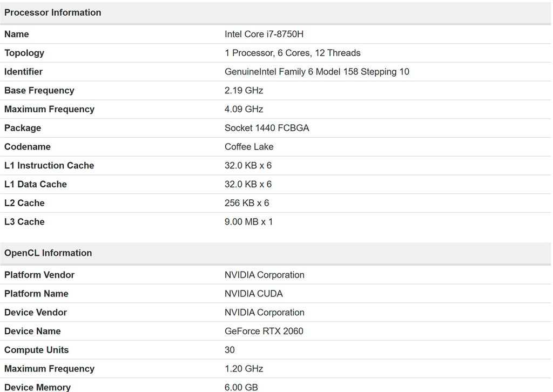Viewport: 553px width, 392px height.
Task: Select the Coffee Lake value
Action: click(x=248, y=147)
